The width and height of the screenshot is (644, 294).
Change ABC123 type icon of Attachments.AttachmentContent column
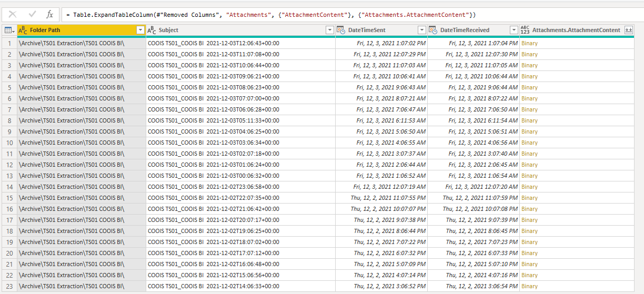[x=525, y=31]
